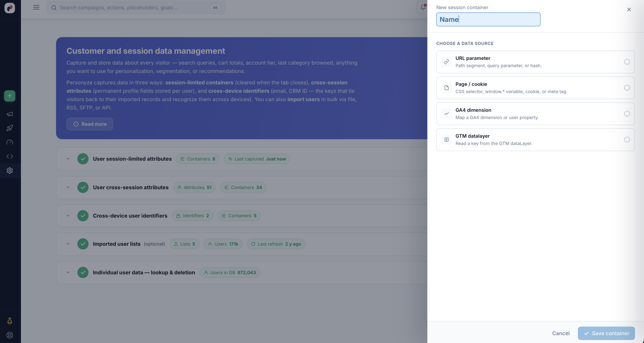Open the hamburger menu
This screenshot has width=644, height=343.
pos(36,7)
